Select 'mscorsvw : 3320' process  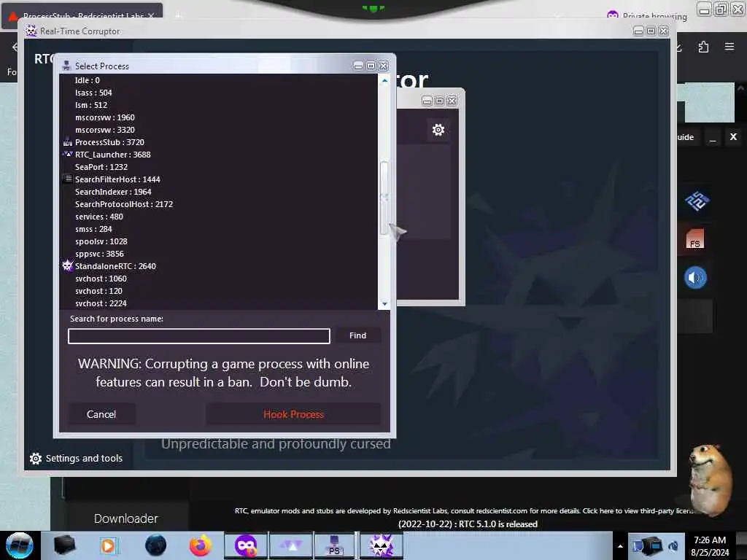[105, 130]
